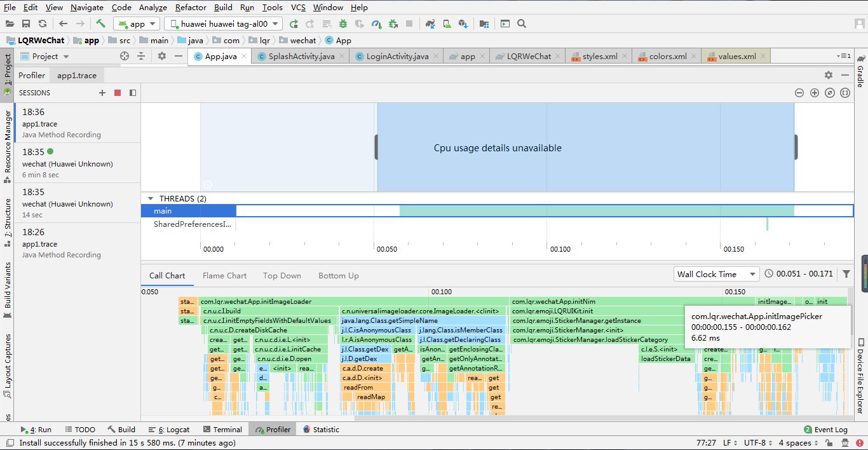Viewport: 868px width, 450px height.
Task: Build the project with the hammer icon
Action: pyautogui.click(x=100, y=24)
